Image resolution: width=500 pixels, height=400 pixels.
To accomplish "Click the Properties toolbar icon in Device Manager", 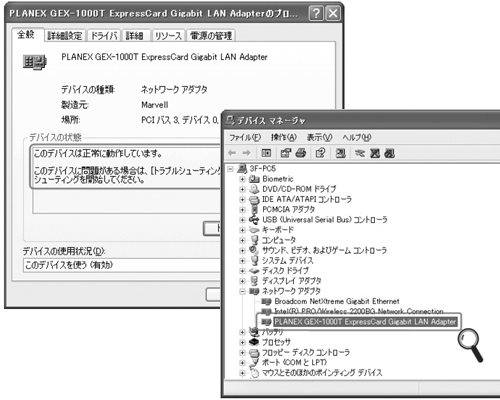I will pyautogui.click(x=286, y=153).
